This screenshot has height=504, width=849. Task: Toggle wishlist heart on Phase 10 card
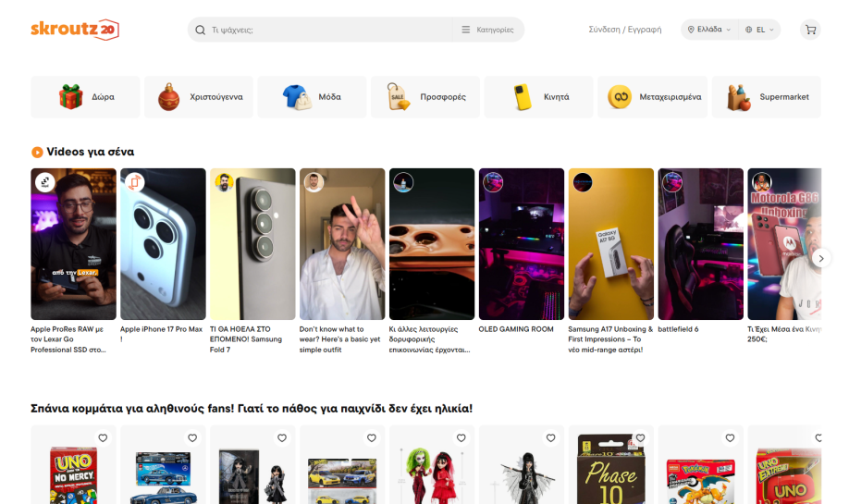[x=641, y=438]
